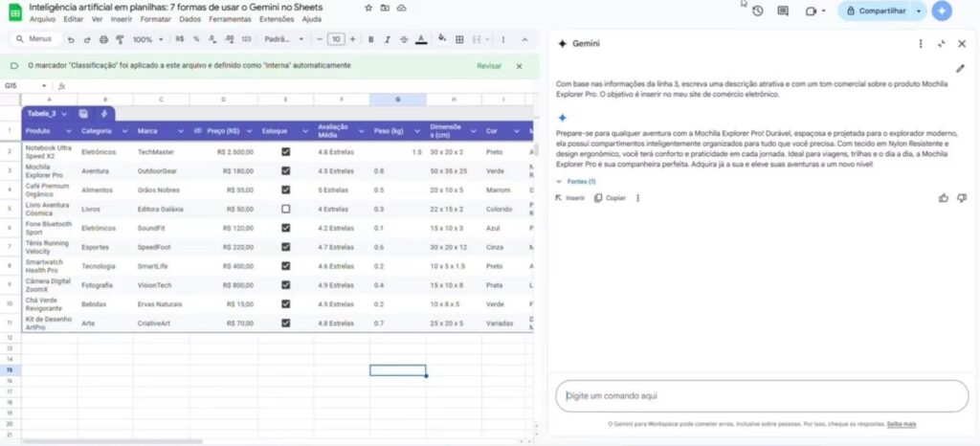Open the Preço (R$) column dropdown
Viewport: 980px width, 446px height.
click(x=249, y=131)
